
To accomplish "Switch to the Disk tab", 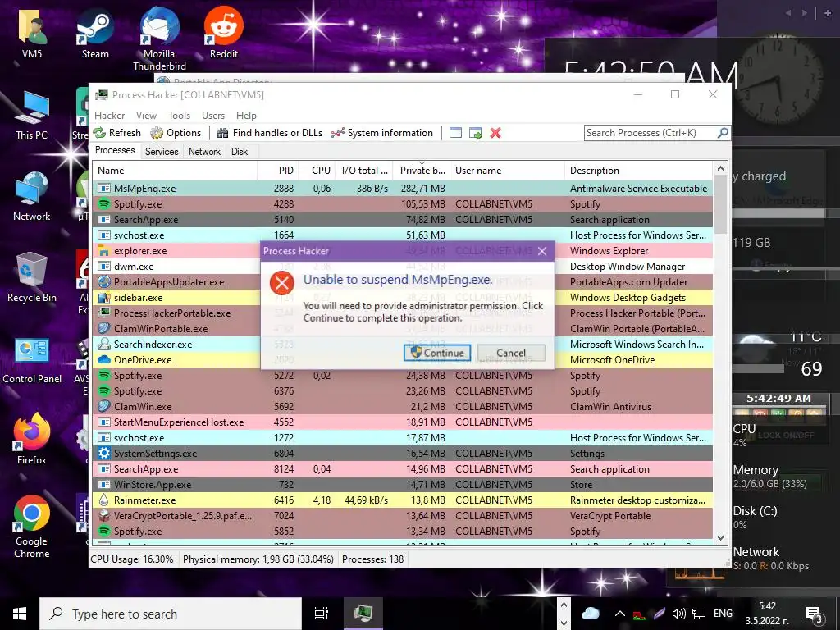I will [240, 152].
